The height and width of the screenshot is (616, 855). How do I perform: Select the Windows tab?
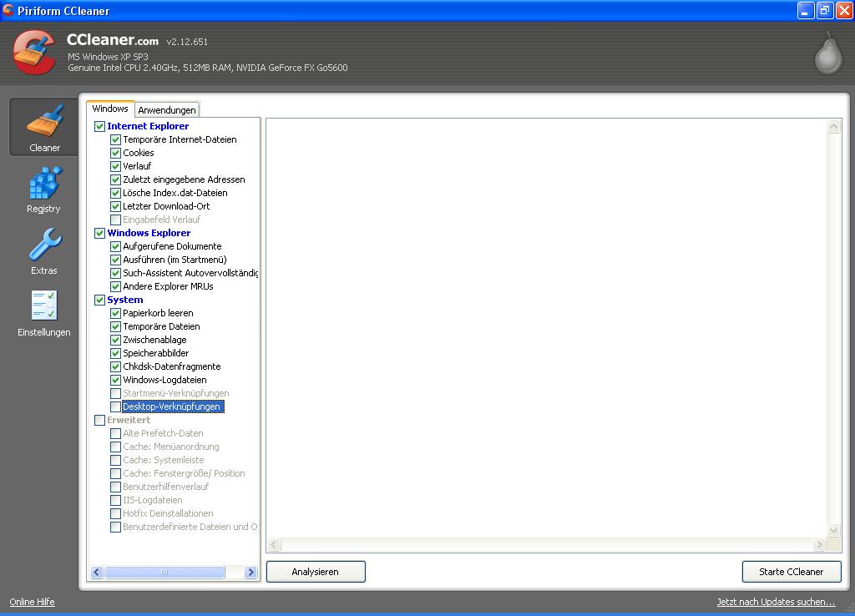click(110, 109)
